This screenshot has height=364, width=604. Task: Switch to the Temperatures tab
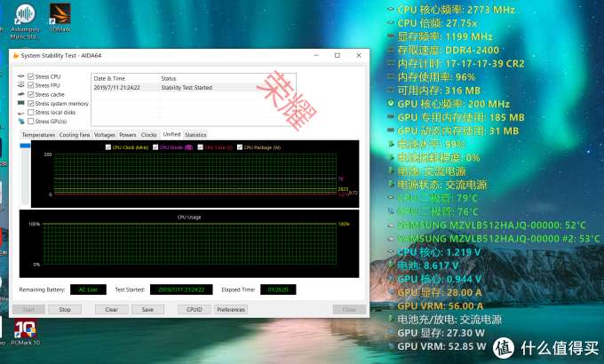(x=38, y=135)
